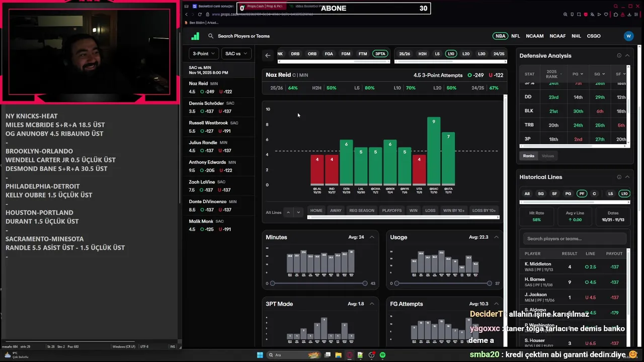Toggle the 3PTA stat pill
Viewport: 644px width, 362px height.
click(x=380, y=54)
